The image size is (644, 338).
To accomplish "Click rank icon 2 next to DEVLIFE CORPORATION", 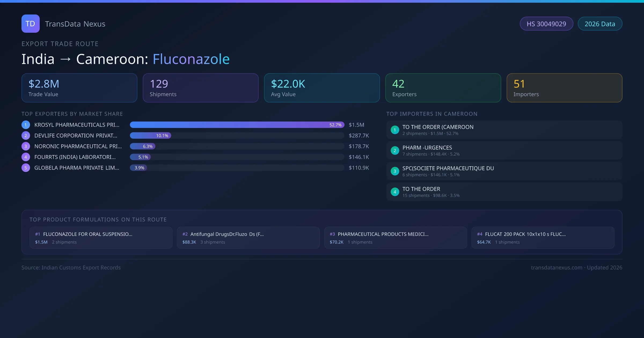I will 25,135.
